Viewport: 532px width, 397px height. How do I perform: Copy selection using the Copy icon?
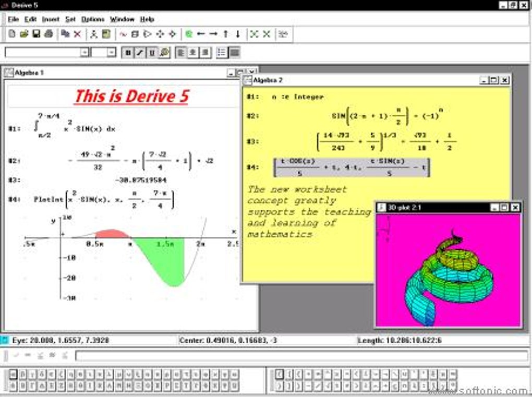(65, 34)
